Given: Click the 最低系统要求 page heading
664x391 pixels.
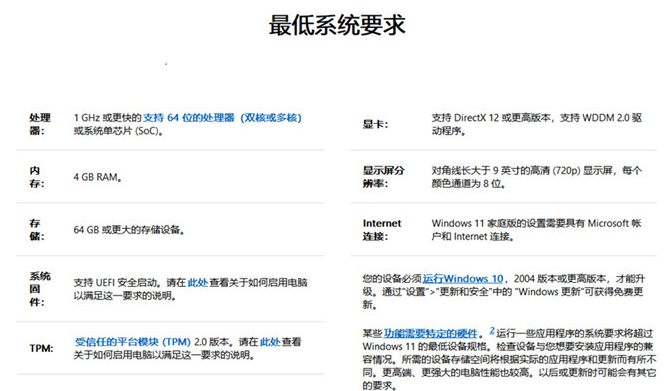Looking at the screenshot, I should point(337,25).
